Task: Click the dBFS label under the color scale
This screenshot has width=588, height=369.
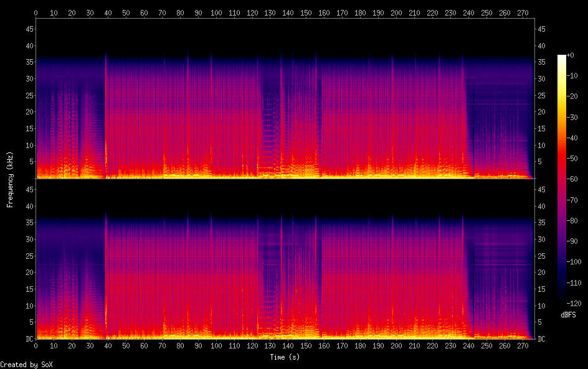Action: point(568,316)
